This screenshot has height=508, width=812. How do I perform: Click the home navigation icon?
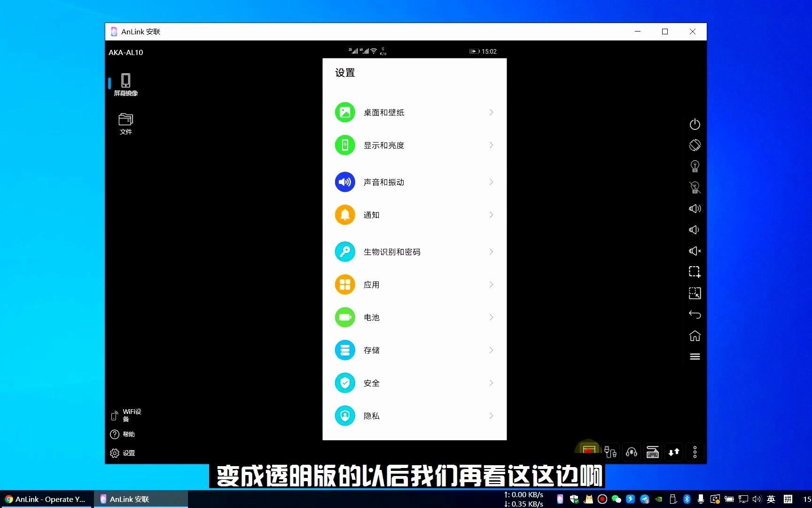point(695,335)
